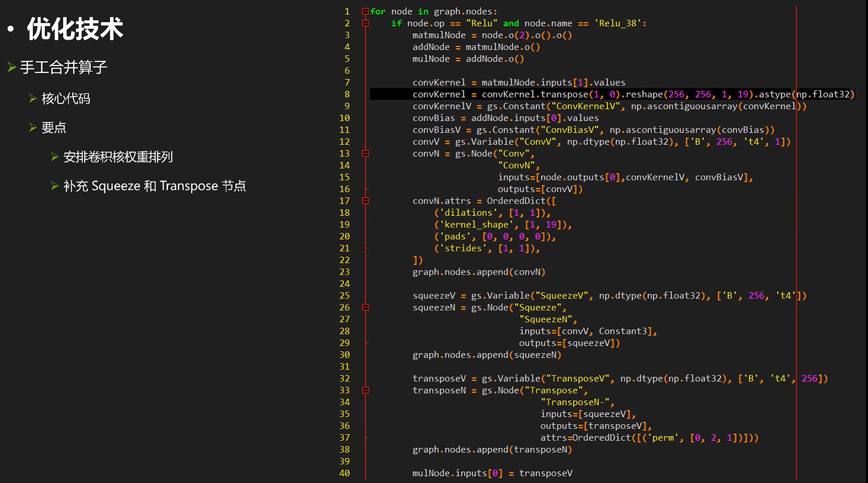This screenshot has width=868, height=483.
Task: Collapse the 'for node in graph.nodes' fold marker
Action: pyautogui.click(x=365, y=11)
